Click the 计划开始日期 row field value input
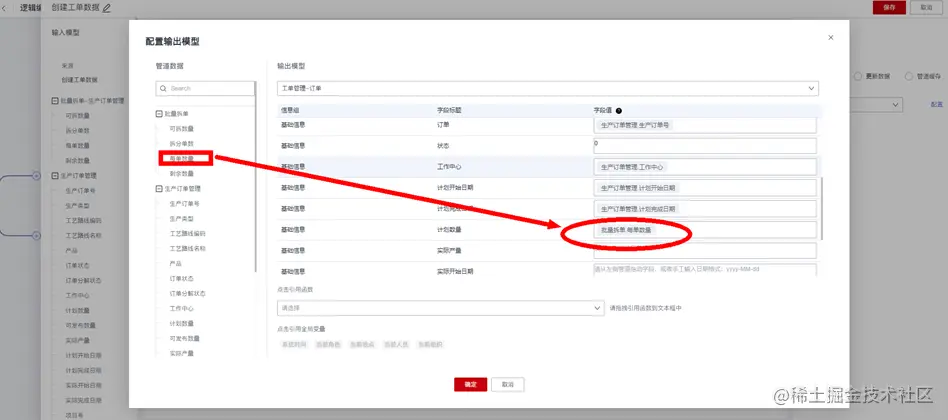 pyautogui.click(x=705, y=187)
